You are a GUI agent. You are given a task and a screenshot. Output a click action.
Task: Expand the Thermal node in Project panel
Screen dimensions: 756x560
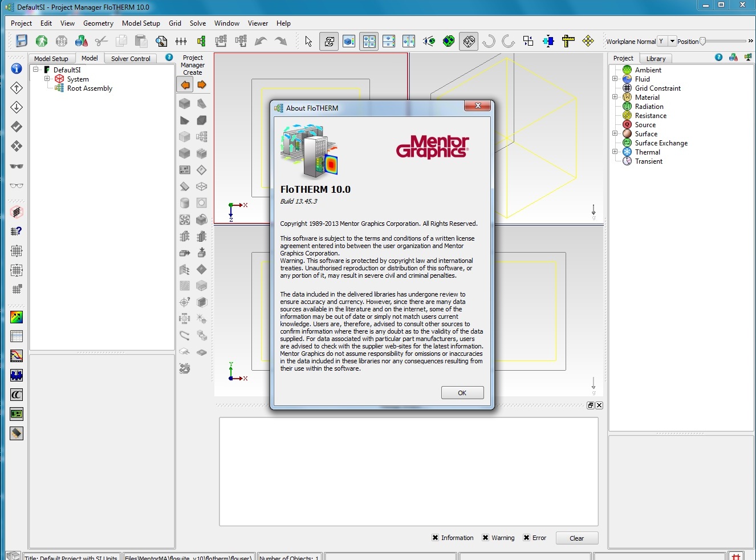coord(615,152)
